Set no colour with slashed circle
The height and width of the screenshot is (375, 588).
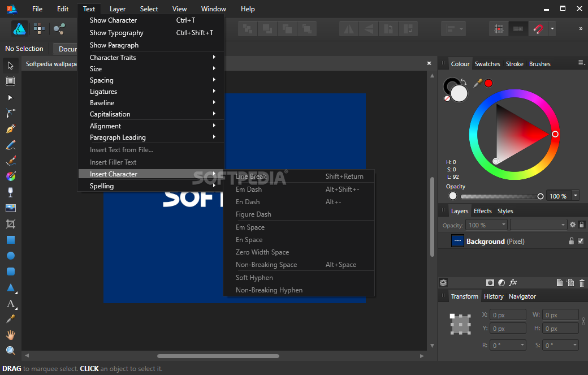point(447,98)
